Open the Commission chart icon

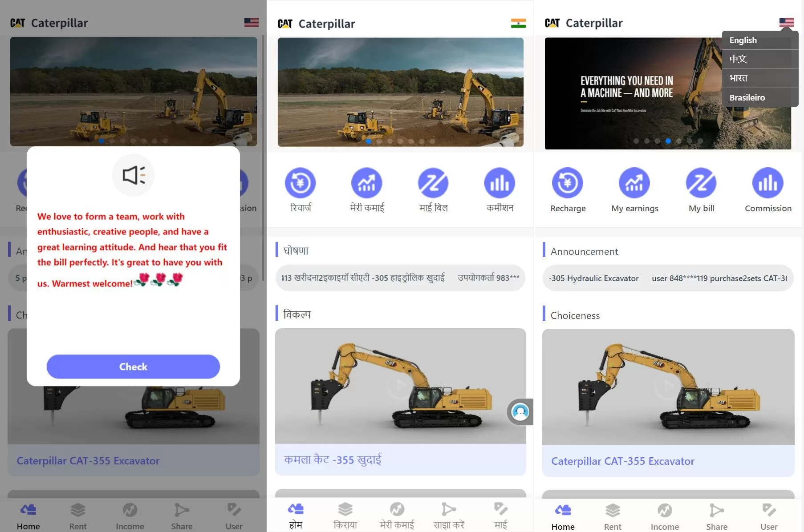coord(767,183)
